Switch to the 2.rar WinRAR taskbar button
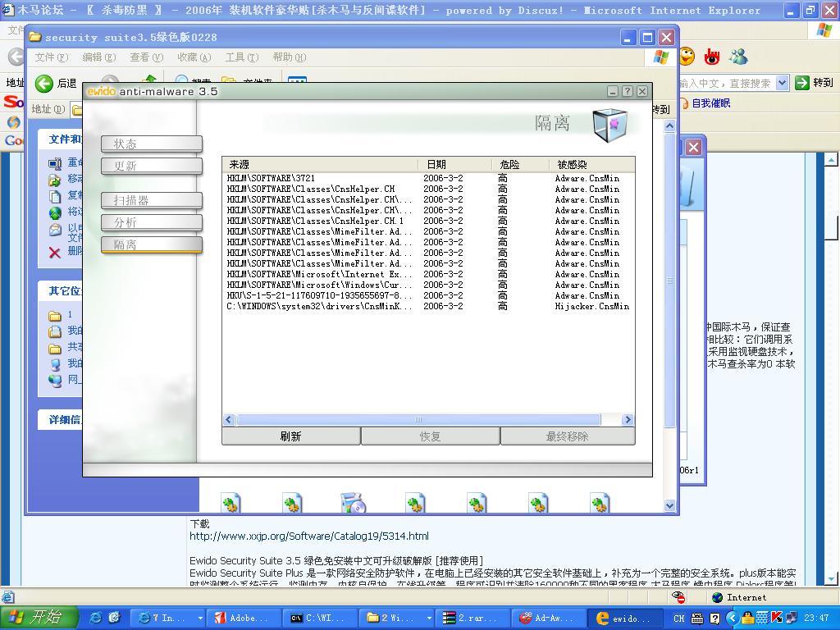Image resolution: width=840 pixels, height=630 pixels. (472, 618)
